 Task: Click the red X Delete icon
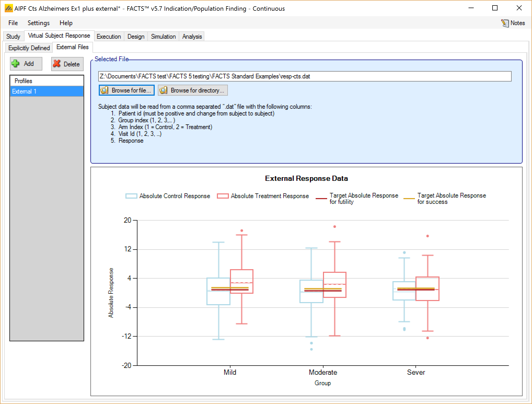(57, 64)
